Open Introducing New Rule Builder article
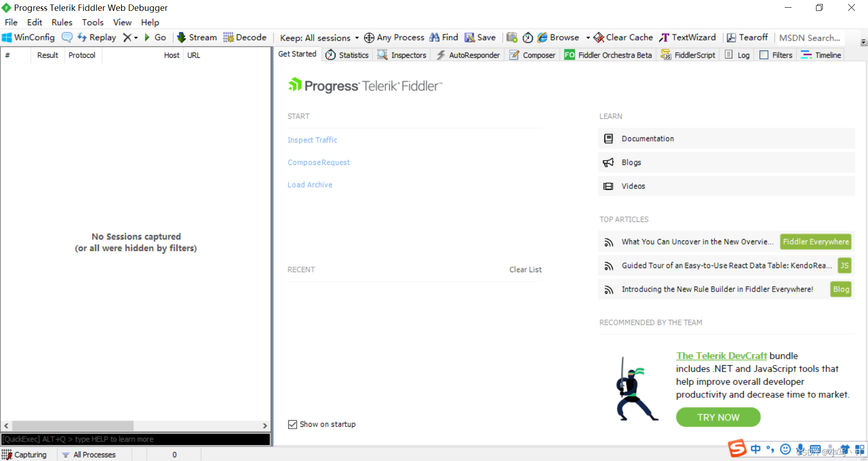The width and height of the screenshot is (868, 461). pyautogui.click(x=717, y=289)
